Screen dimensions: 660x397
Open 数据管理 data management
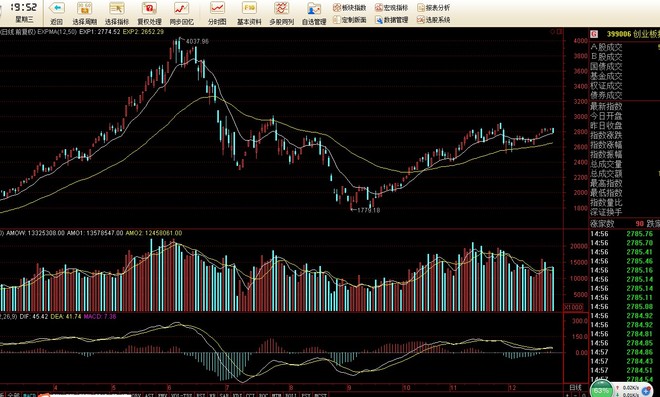pos(391,20)
